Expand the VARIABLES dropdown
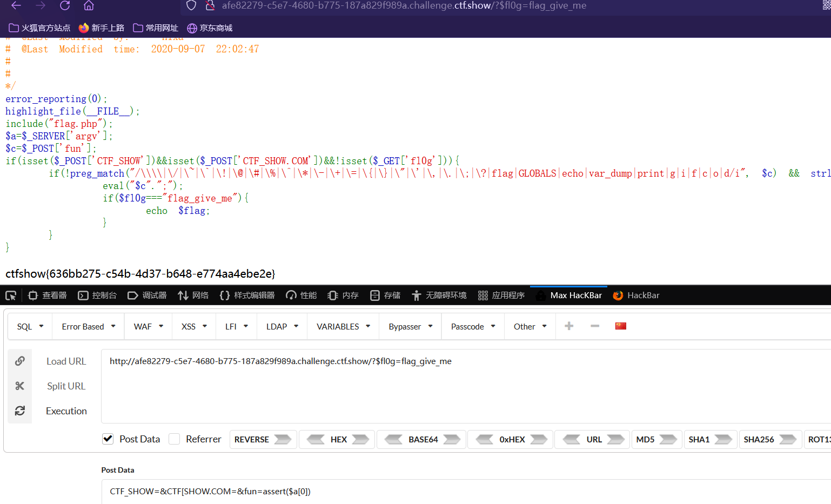 pyautogui.click(x=344, y=326)
